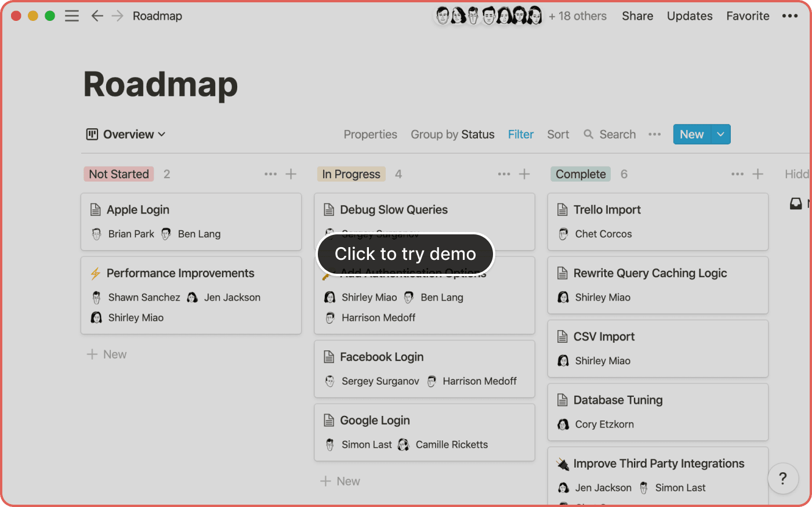Viewport: 812px width, 507px height.
Task: Click the document icon on the Apple Login card
Action: (x=96, y=209)
